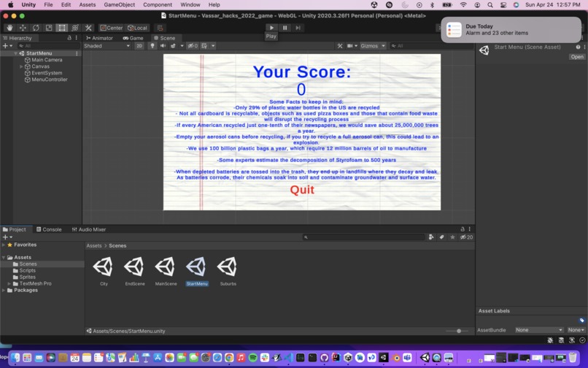Open the Component menu
The image size is (588, 368).
[x=158, y=4]
